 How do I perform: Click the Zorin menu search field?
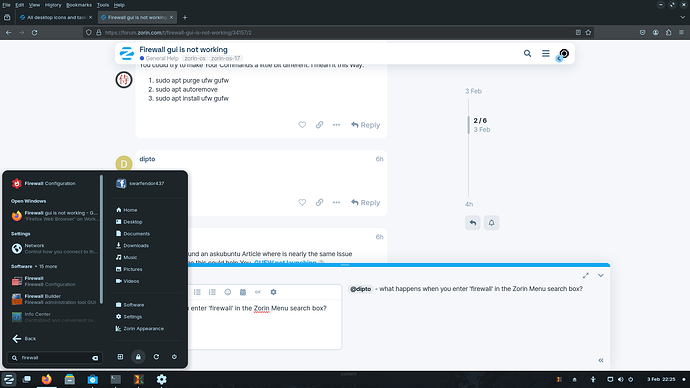[x=55, y=358]
